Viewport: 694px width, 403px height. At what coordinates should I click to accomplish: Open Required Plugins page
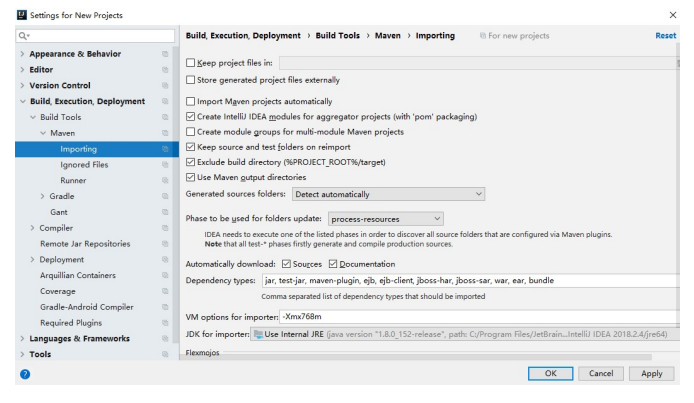pyautogui.click(x=71, y=323)
